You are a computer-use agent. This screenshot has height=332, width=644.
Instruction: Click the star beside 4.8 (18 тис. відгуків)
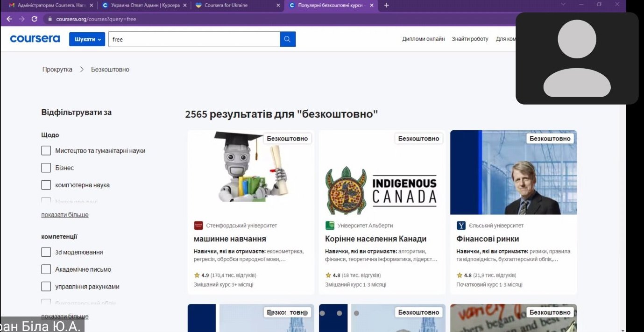point(328,275)
